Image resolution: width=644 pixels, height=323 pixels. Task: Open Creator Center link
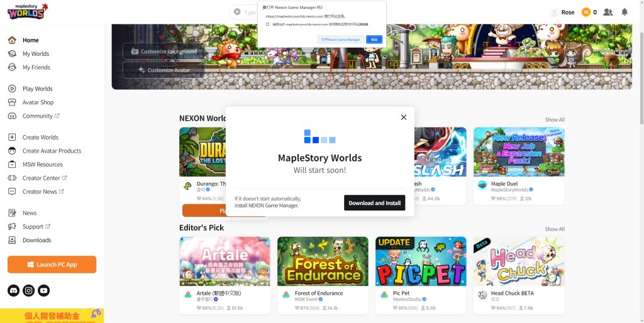(x=45, y=178)
